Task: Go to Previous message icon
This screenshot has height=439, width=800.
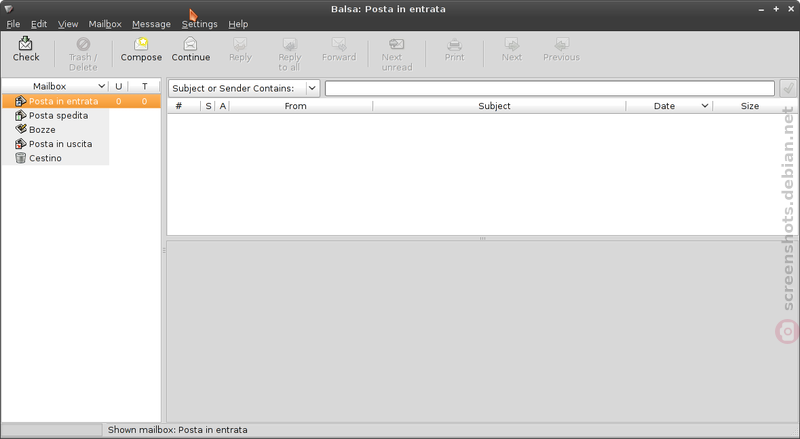Action: point(562,44)
